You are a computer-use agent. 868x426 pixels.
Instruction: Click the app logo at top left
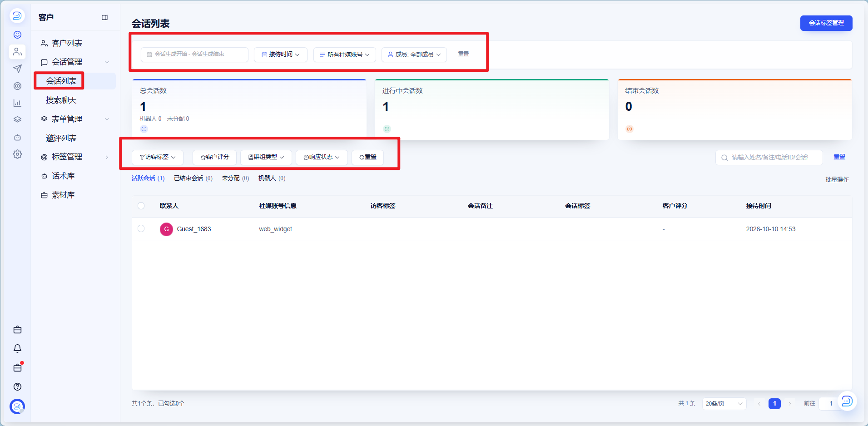(x=17, y=16)
